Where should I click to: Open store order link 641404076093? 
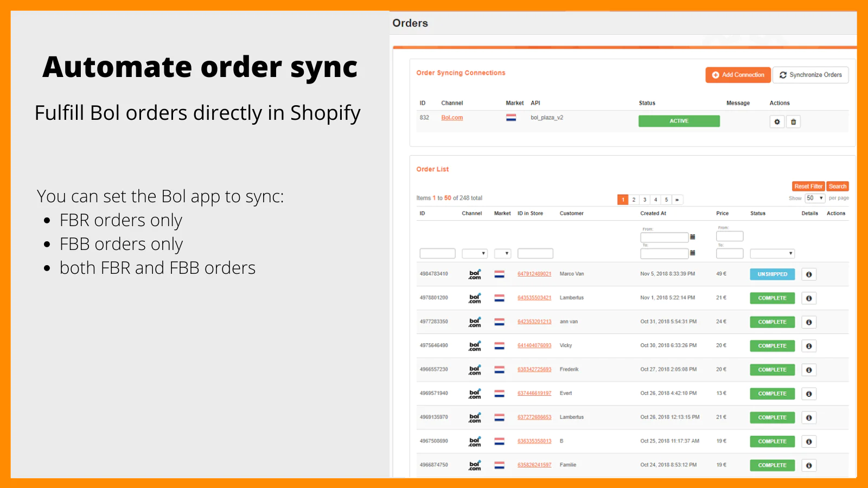[534, 345]
